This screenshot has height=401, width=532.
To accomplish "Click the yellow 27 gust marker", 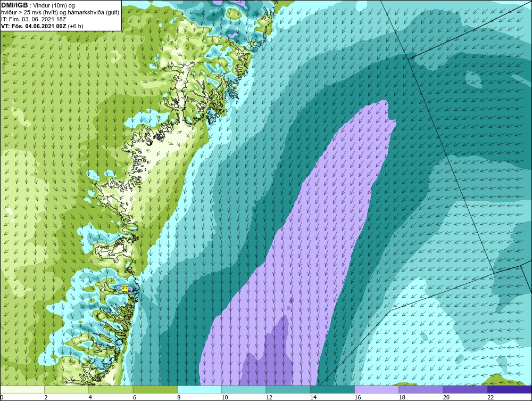I will point(125,288).
